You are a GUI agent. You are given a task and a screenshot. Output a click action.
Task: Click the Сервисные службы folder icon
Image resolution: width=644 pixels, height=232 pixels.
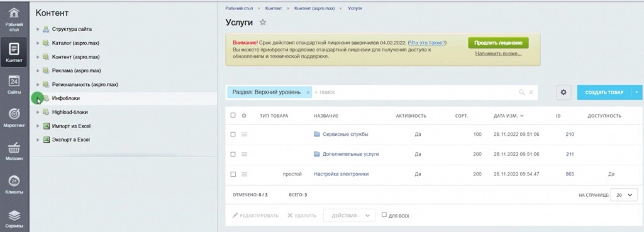tap(317, 135)
